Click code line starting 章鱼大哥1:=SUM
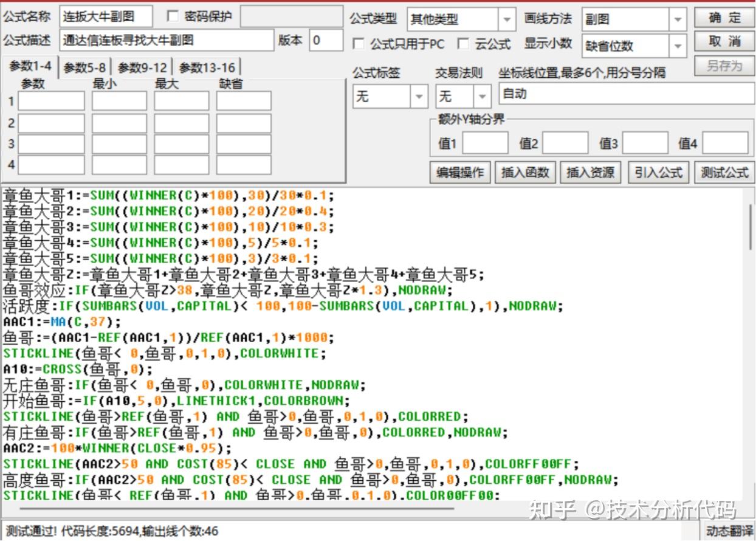756x541 pixels. pos(169,195)
